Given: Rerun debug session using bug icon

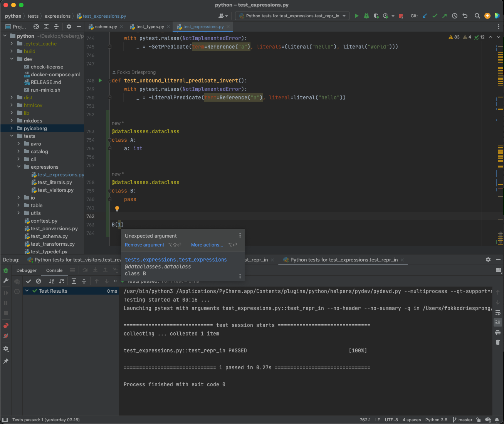Looking at the screenshot, I should (6, 270).
